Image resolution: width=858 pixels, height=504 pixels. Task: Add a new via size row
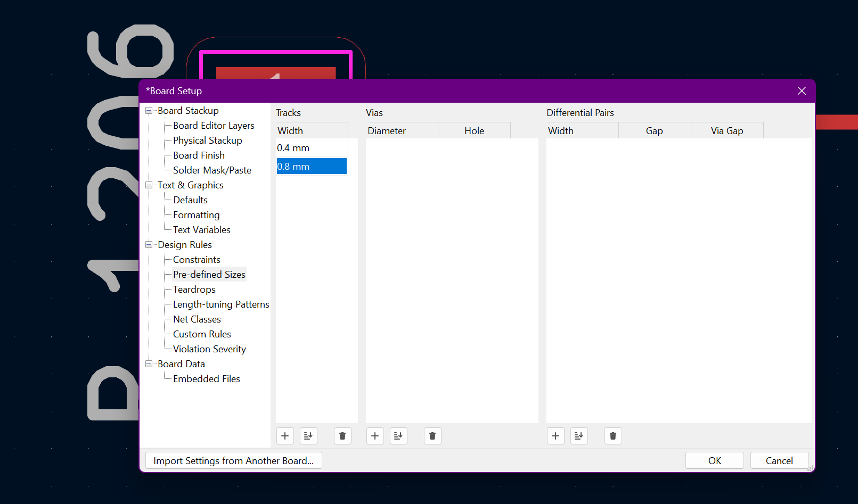point(375,436)
